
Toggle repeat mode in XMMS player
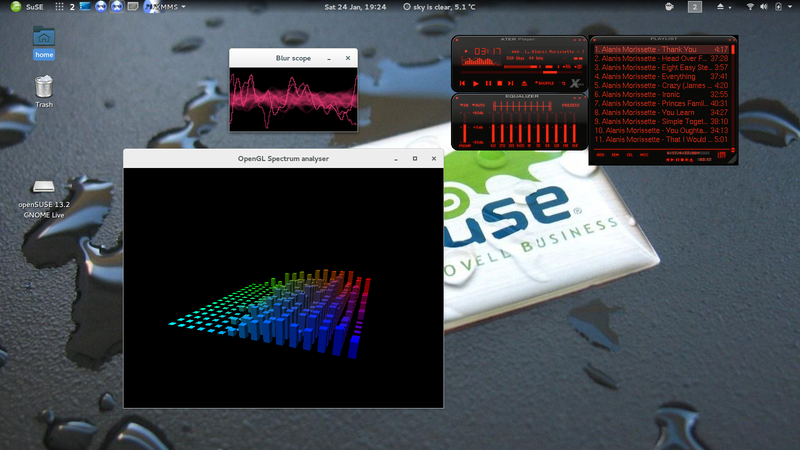pyautogui.click(x=563, y=83)
